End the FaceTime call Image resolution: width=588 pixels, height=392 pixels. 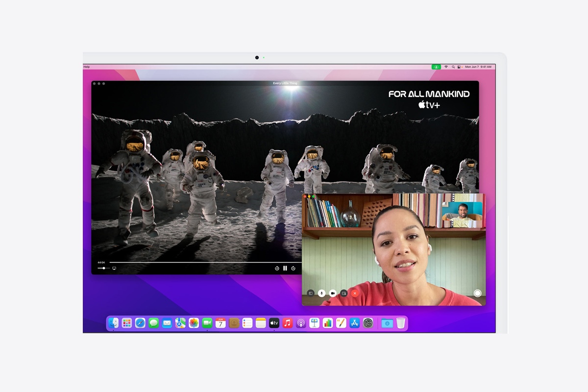(355, 293)
